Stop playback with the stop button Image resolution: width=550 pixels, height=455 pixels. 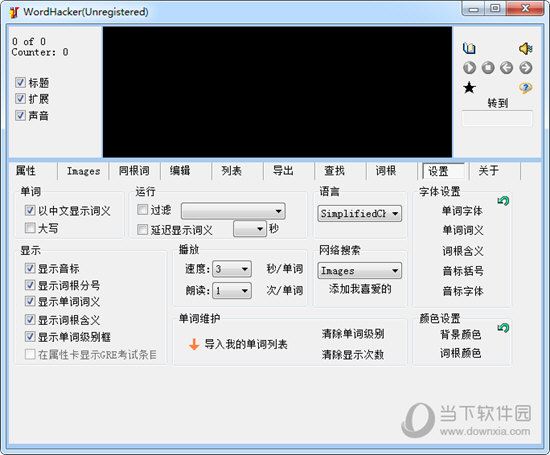(488, 68)
